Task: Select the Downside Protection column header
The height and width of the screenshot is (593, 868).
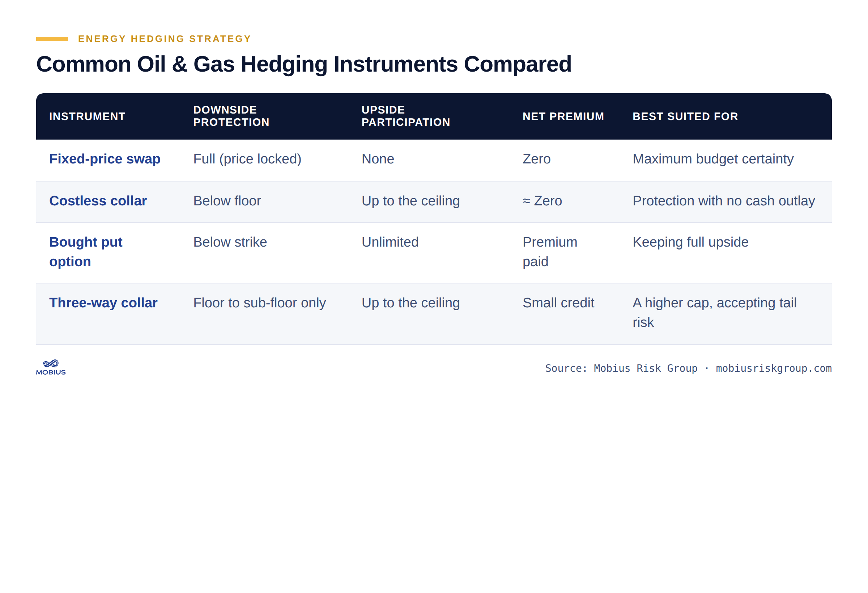Action: coord(231,116)
